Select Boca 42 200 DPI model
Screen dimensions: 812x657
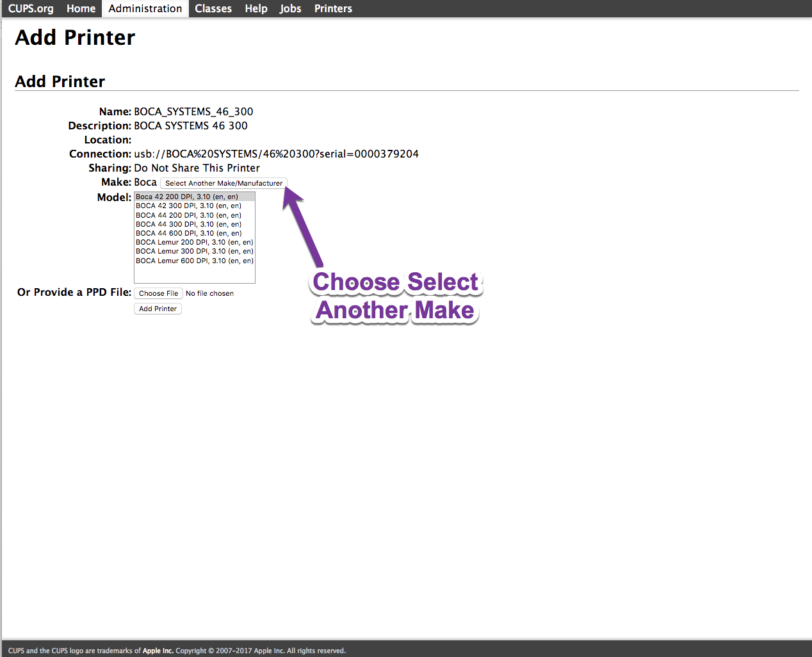195,197
